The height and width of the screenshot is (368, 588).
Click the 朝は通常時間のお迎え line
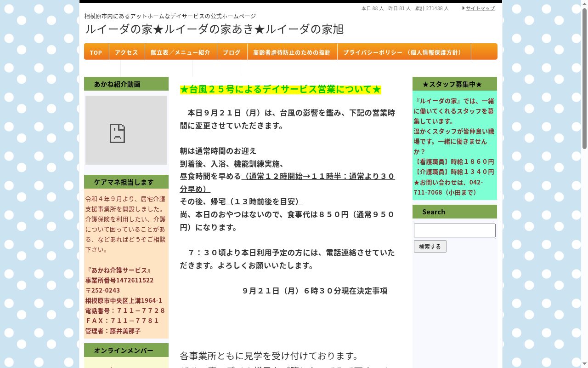click(218, 151)
